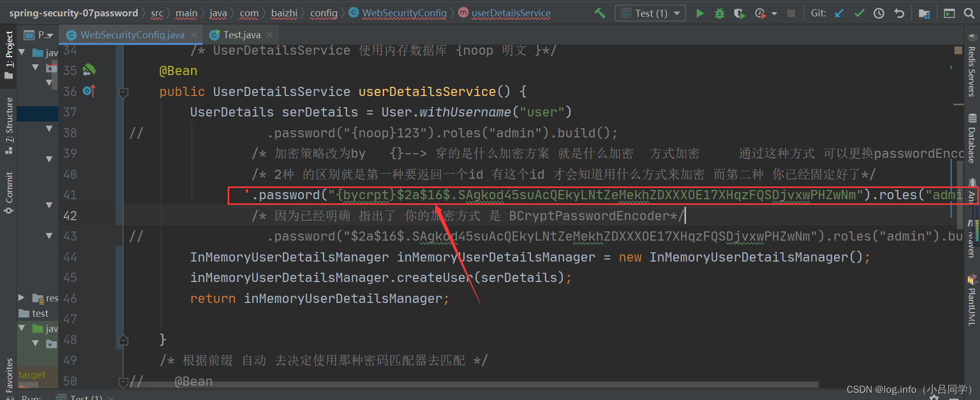The width and height of the screenshot is (980, 400).
Task: Expand the res folder in project tree
Action: coord(21,297)
